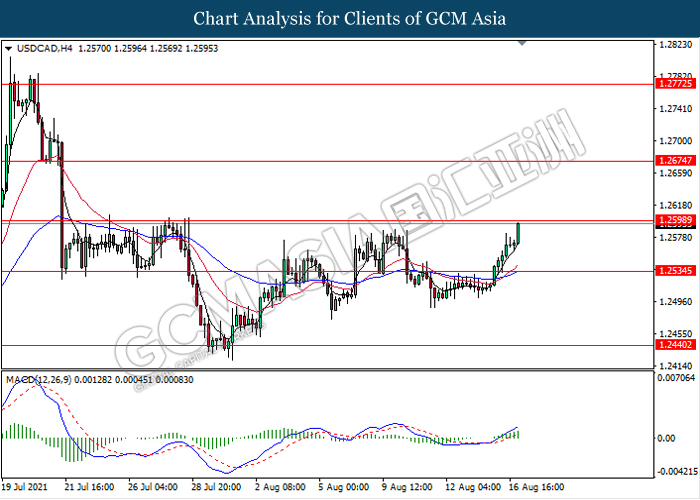Select the 1.26747 price level label
The image size is (700, 500).
point(675,160)
